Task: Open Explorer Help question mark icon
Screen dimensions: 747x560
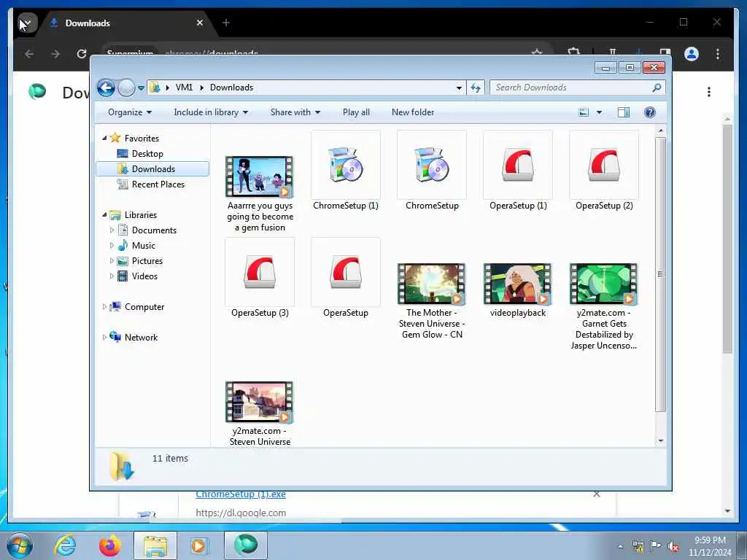Action: click(x=650, y=112)
